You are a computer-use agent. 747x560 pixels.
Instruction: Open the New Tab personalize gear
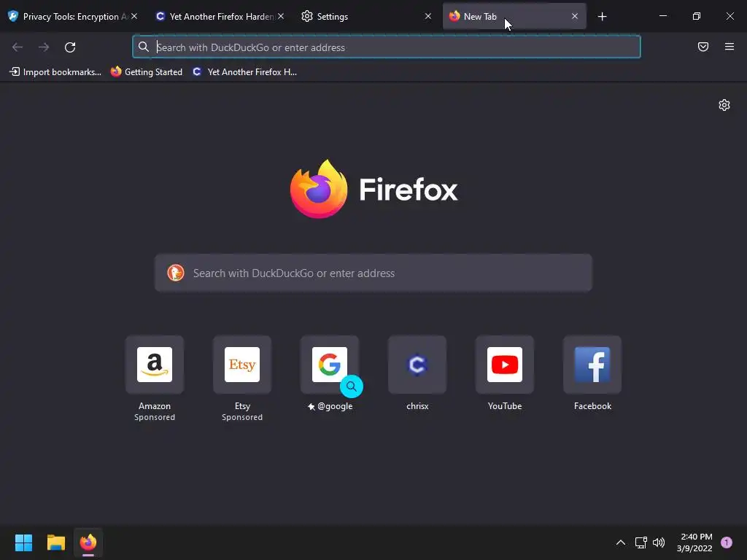coord(724,105)
